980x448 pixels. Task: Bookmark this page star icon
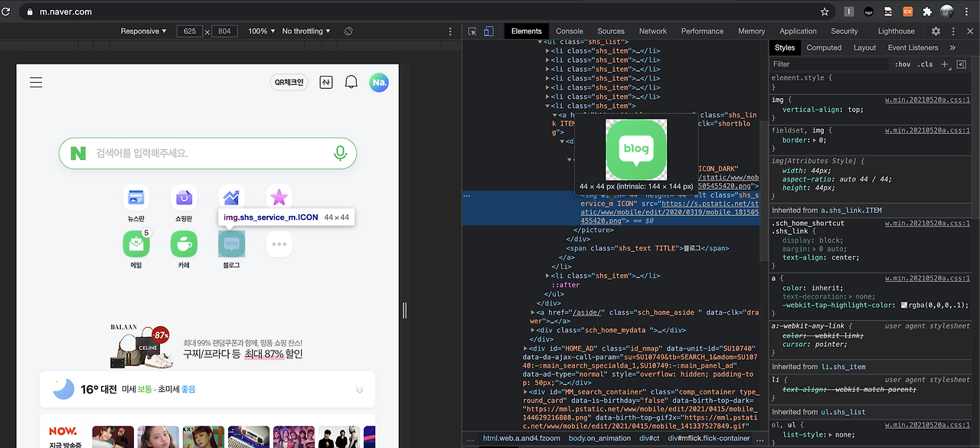point(825,11)
